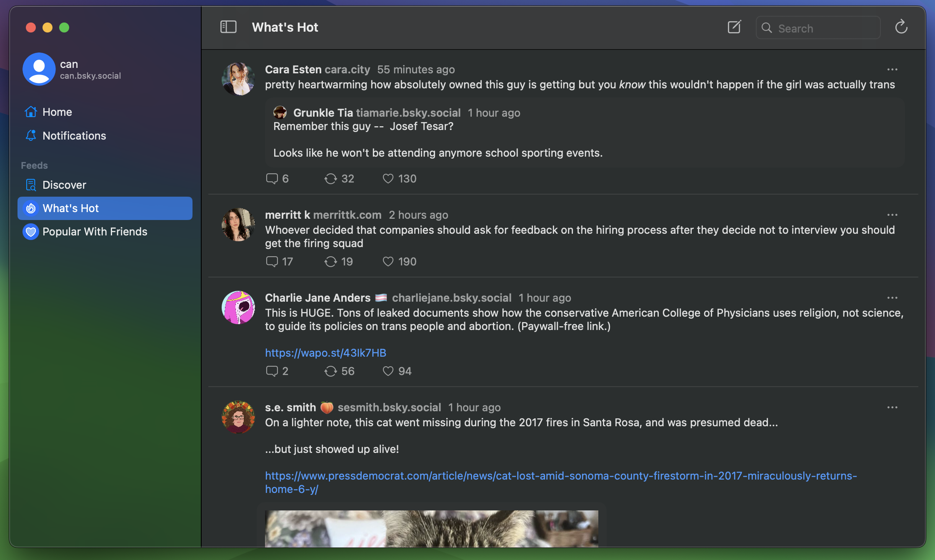This screenshot has width=935, height=560.
Task: Like merritt k's hiring feedback post
Action: click(x=388, y=262)
